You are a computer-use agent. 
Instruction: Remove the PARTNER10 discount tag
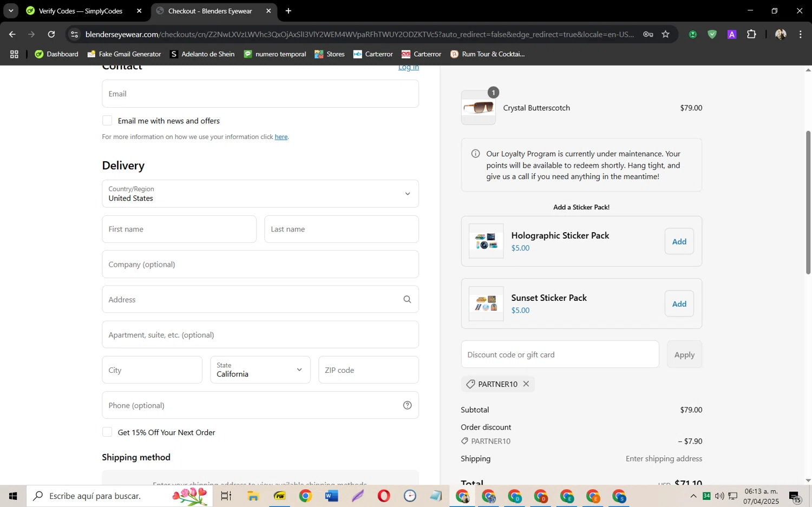pos(526,384)
